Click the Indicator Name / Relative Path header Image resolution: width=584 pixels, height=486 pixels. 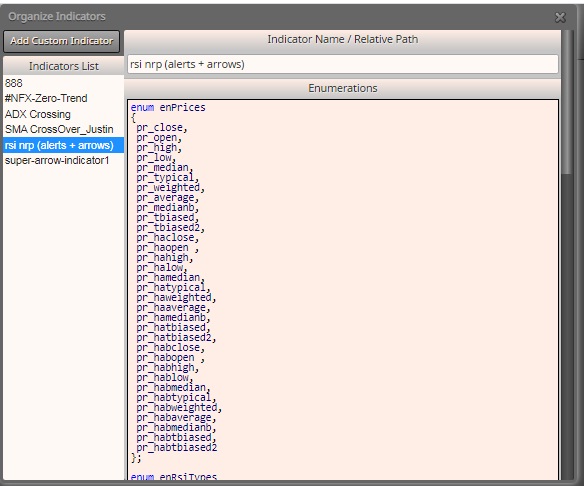tap(343, 39)
